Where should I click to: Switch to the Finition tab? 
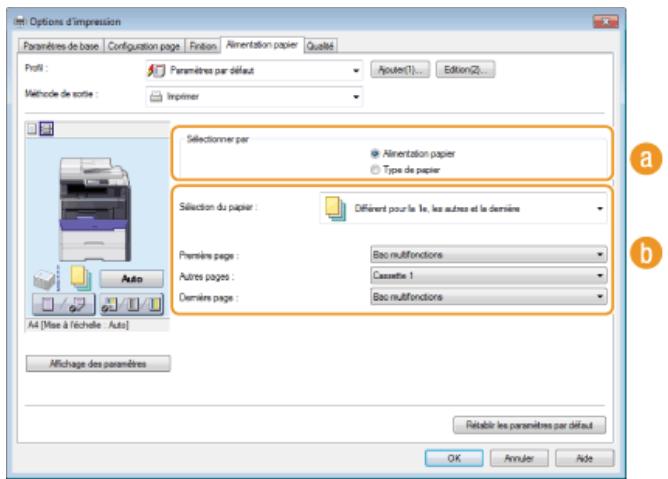point(203,46)
